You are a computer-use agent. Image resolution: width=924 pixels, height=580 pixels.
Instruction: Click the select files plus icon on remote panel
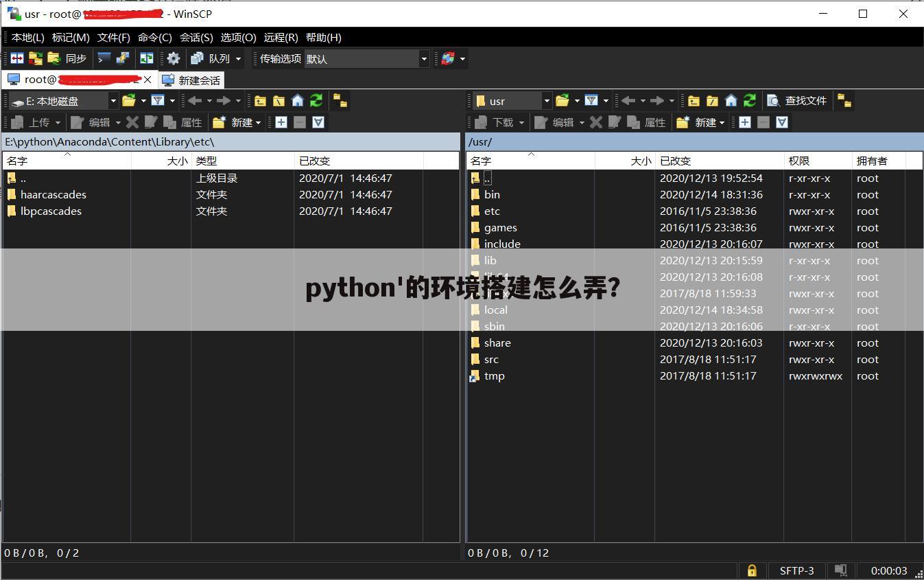tap(746, 122)
